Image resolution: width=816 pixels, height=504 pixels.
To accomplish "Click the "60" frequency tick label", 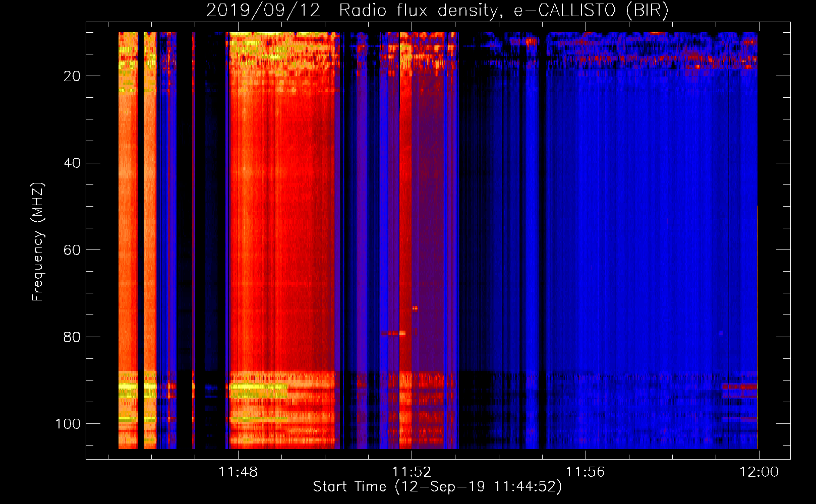I will coord(72,250).
